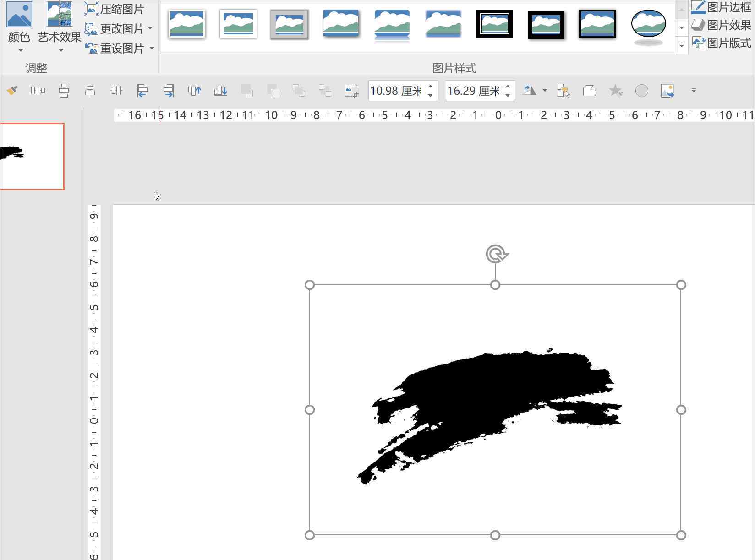Expand the Reset Picture (重设图片) dropdown arrow
The width and height of the screenshot is (755, 560).
point(152,48)
